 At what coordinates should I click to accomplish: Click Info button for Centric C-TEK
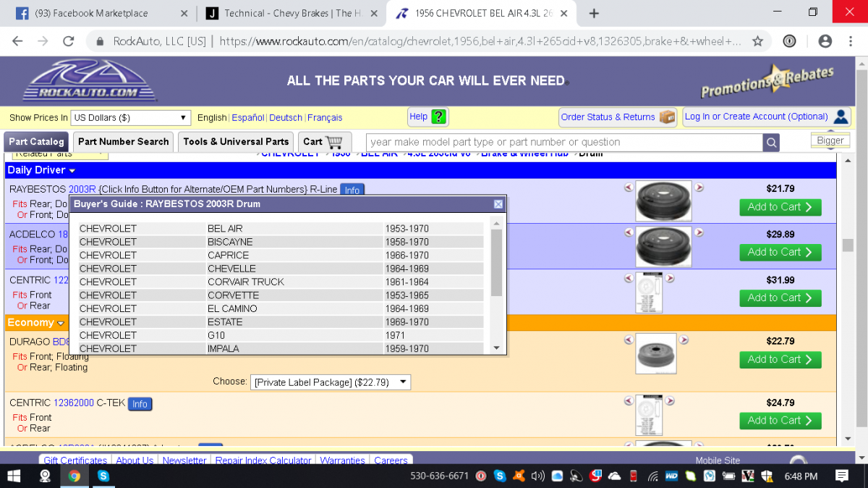(140, 404)
